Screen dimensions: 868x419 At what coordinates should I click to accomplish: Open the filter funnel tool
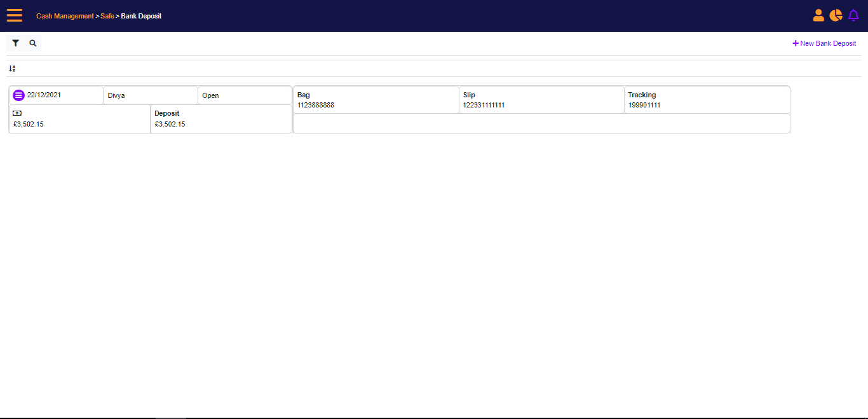click(x=16, y=43)
